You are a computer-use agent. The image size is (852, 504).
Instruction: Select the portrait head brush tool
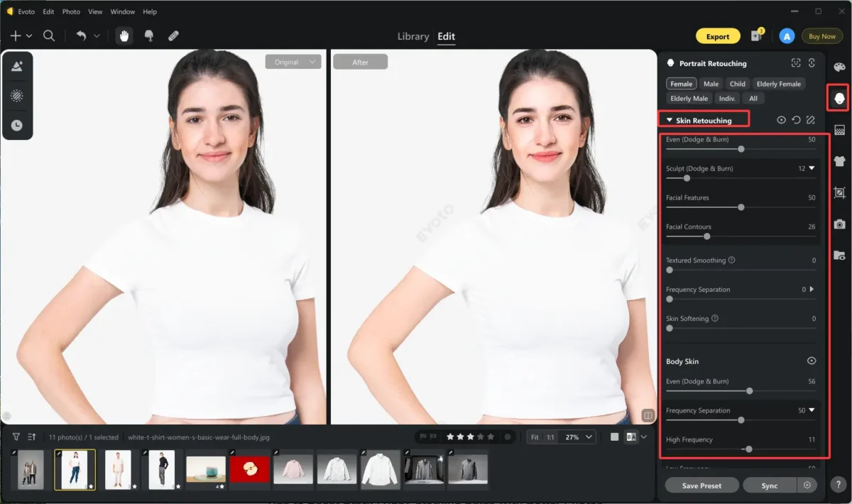[x=149, y=36]
